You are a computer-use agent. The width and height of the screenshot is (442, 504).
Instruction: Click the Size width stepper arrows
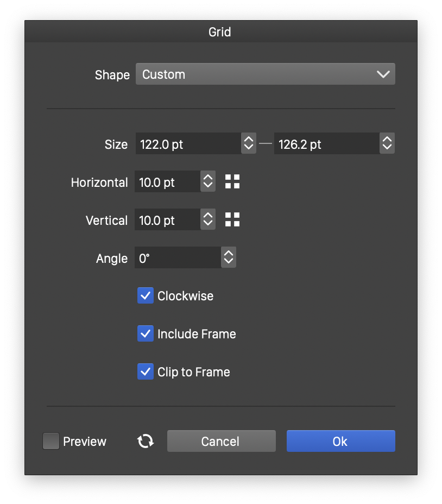pyautogui.click(x=249, y=143)
